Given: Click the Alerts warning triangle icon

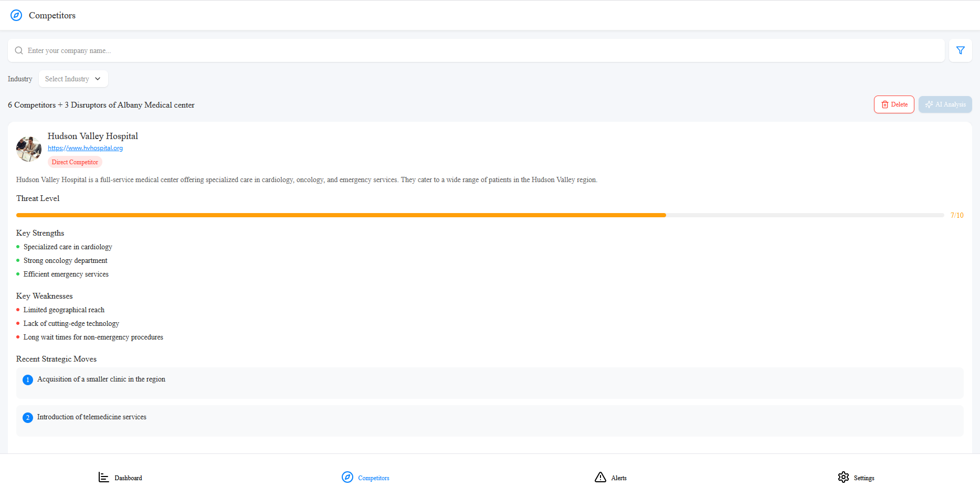Looking at the screenshot, I should [x=600, y=477].
